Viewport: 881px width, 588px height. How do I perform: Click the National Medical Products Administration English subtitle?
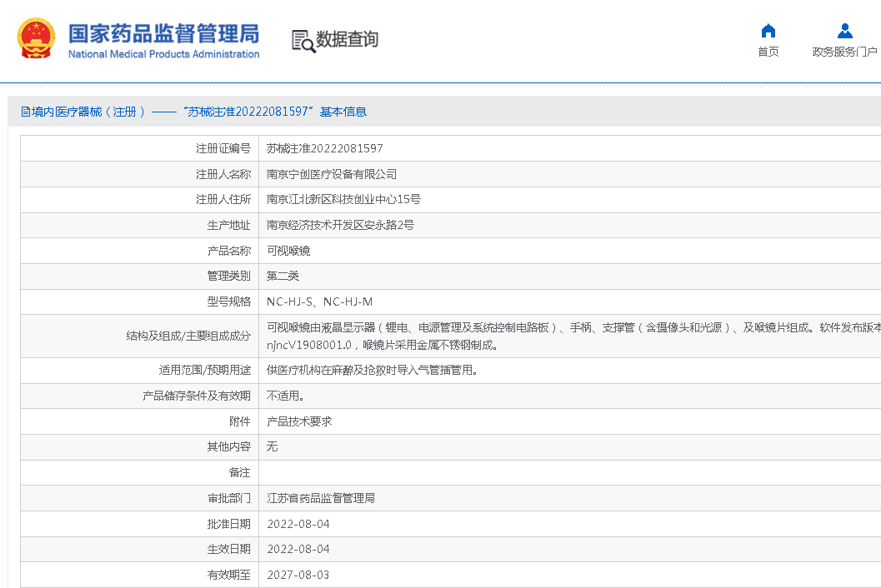(x=163, y=54)
